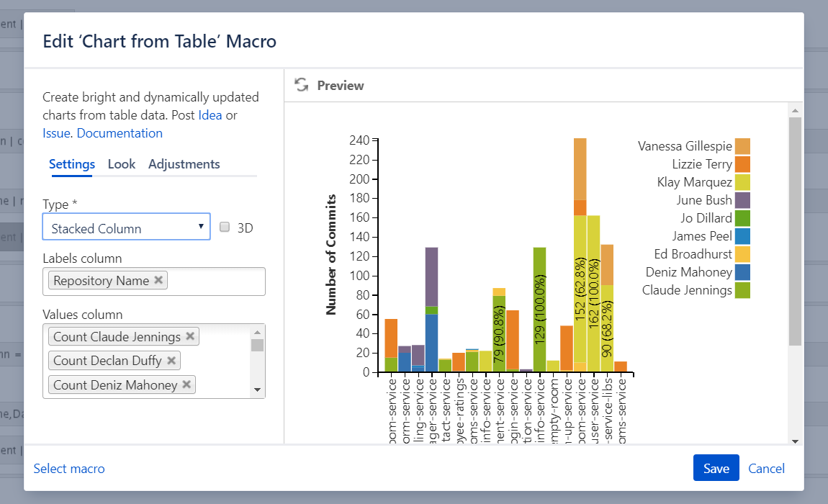Click the Cancel link
The height and width of the screenshot is (504, 828).
coord(766,468)
